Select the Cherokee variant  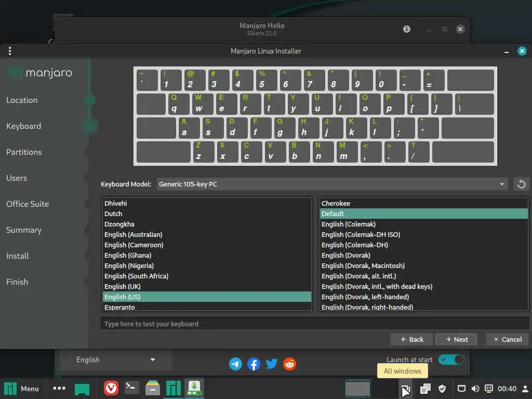pyautogui.click(x=424, y=203)
